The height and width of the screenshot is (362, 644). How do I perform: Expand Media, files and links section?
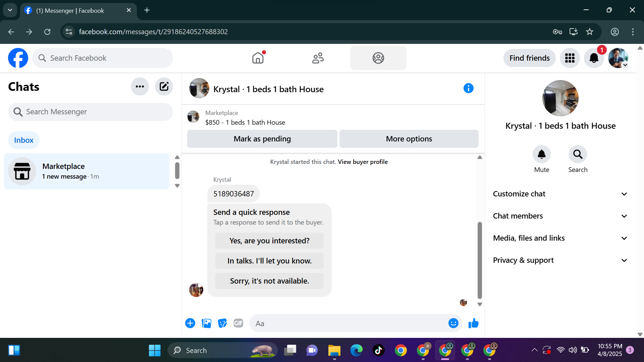(559, 238)
